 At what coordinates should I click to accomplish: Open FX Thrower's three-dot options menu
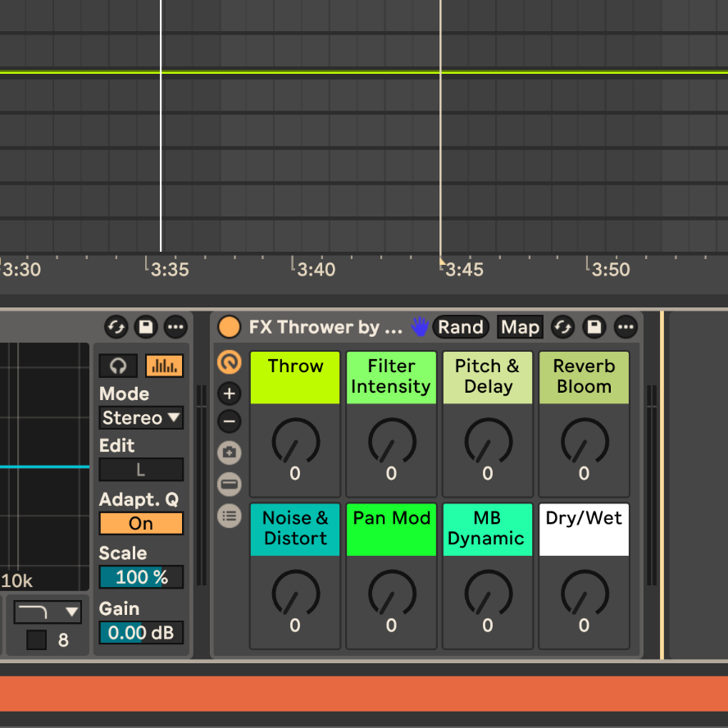point(626,327)
